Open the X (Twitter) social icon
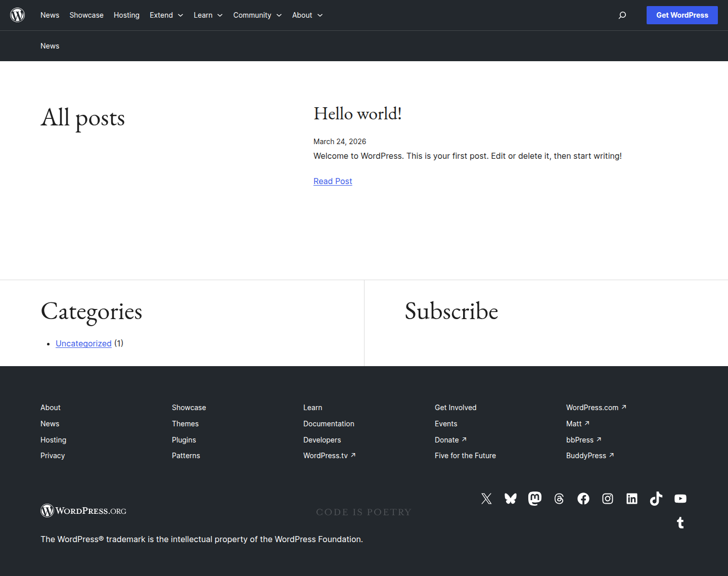728x576 pixels. coord(486,499)
